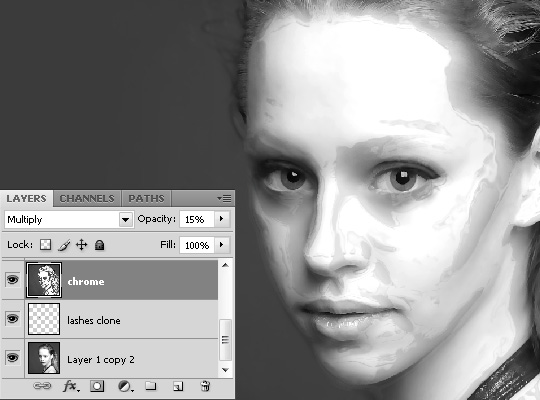The height and width of the screenshot is (400, 540).
Task: Delete layer with trash icon
Action: click(x=205, y=386)
